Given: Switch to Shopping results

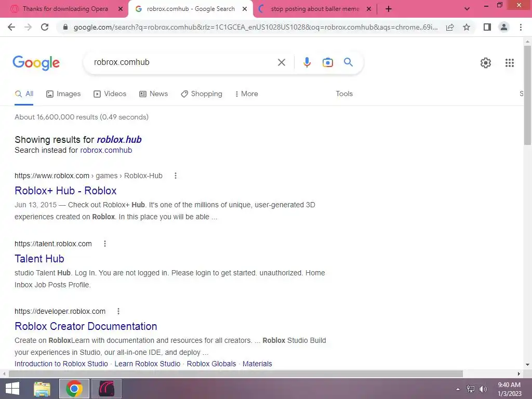Looking at the screenshot, I should [x=202, y=94].
